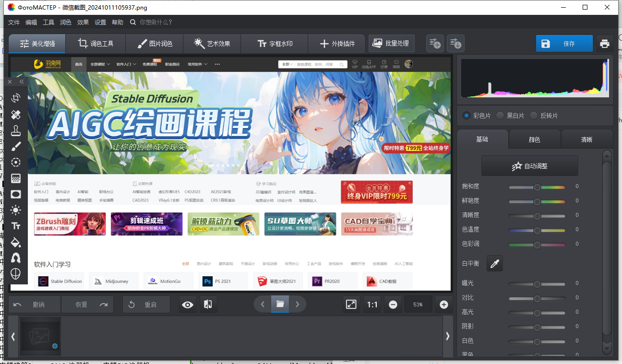Screen dimensions: 622x364
Task: Pick the paint bucket fill tool
Action: pos(16,242)
